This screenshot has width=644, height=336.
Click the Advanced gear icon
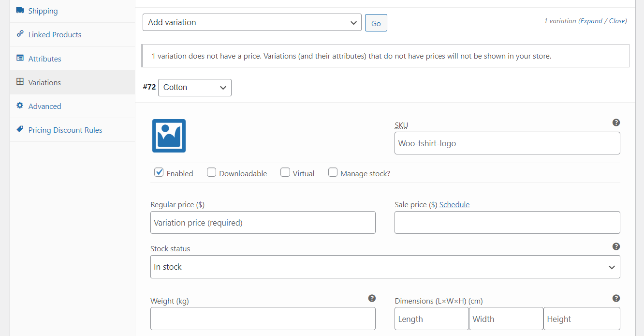[20, 106]
